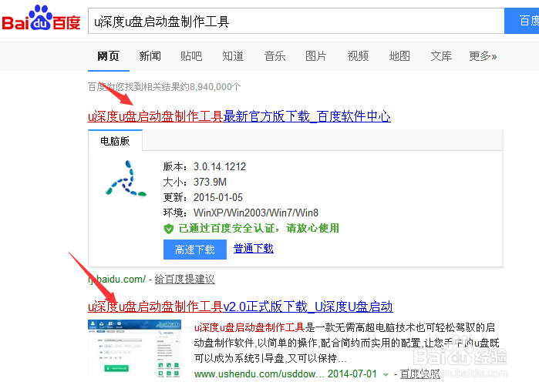This screenshot has width=539, height=392.
Task: Click the update date 2015-01-05
Action: click(218, 197)
